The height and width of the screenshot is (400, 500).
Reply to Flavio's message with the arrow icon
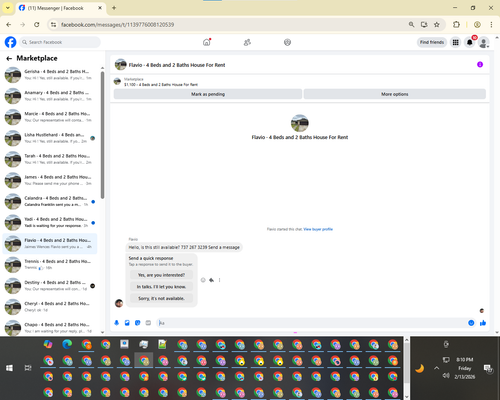point(211,280)
